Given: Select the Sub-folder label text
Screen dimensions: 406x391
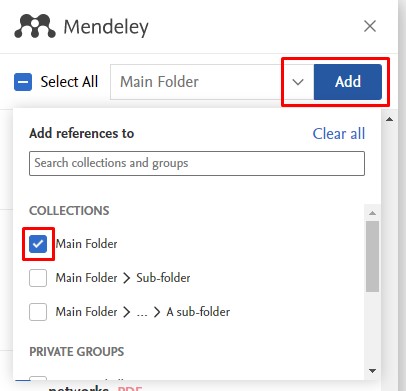Looking at the screenshot, I should (x=163, y=278).
